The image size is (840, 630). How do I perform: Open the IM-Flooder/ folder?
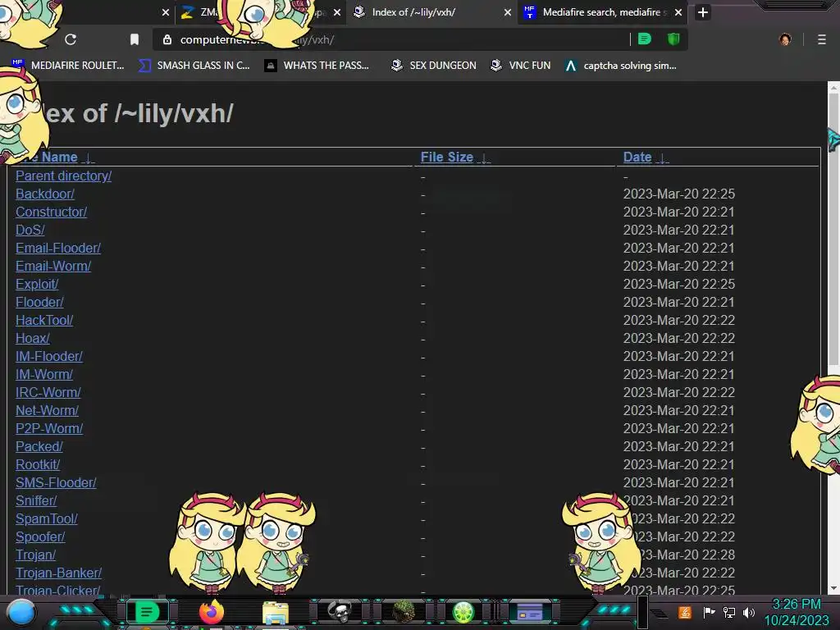[x=48, y=356]
